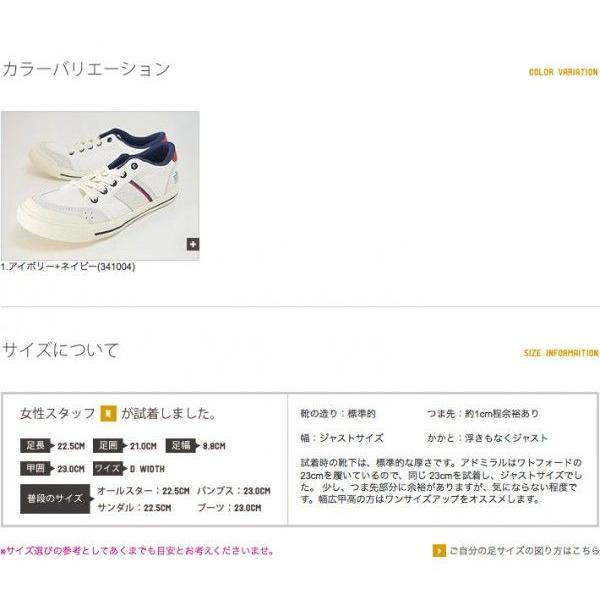Click the COLOR VARIATION heading text
The width and height of the screenshot is (600, 600).
click(x=563, y=72)
